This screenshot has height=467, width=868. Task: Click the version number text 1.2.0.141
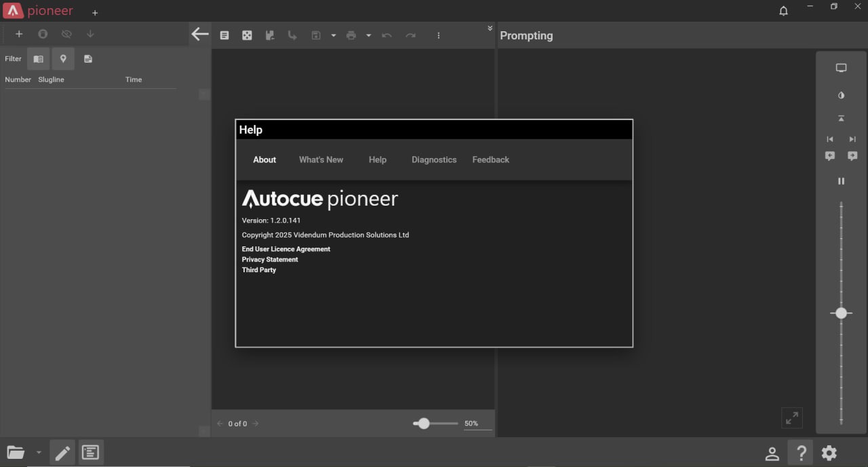285,221
